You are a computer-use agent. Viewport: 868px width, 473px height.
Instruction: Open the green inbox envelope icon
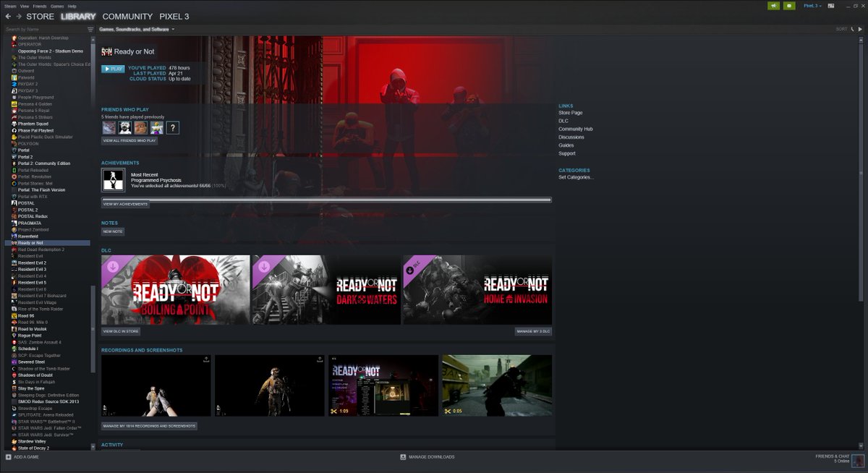click(x=789, y=5)
